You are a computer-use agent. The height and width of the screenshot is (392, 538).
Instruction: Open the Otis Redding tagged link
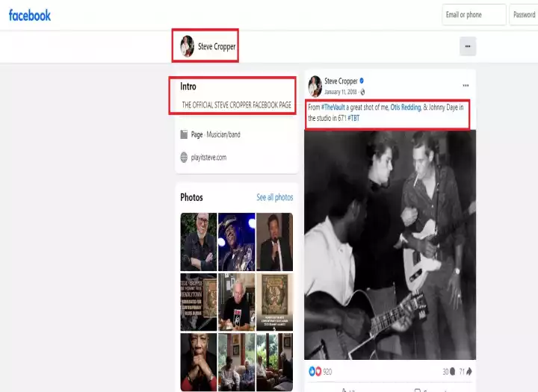(405, 108)
